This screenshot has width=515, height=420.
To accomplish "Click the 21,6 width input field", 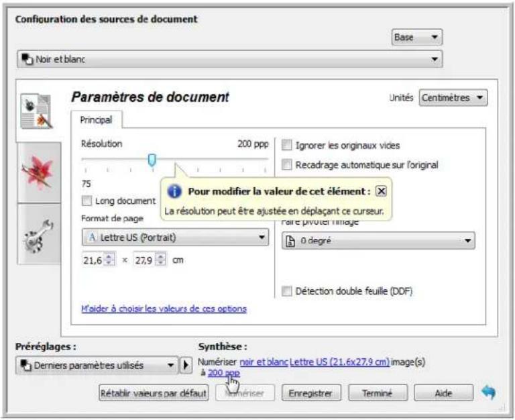I will point(93,260).
